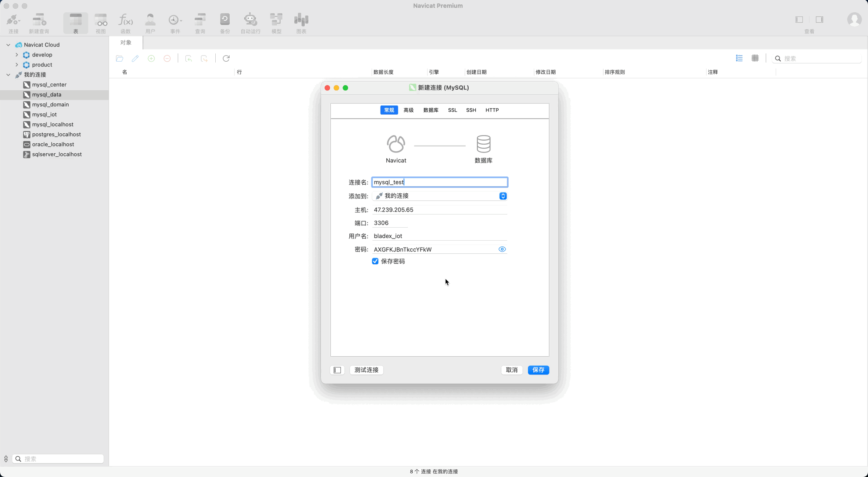
Task: Select the 常规 tab in dialog
Action: click(389, 110)
